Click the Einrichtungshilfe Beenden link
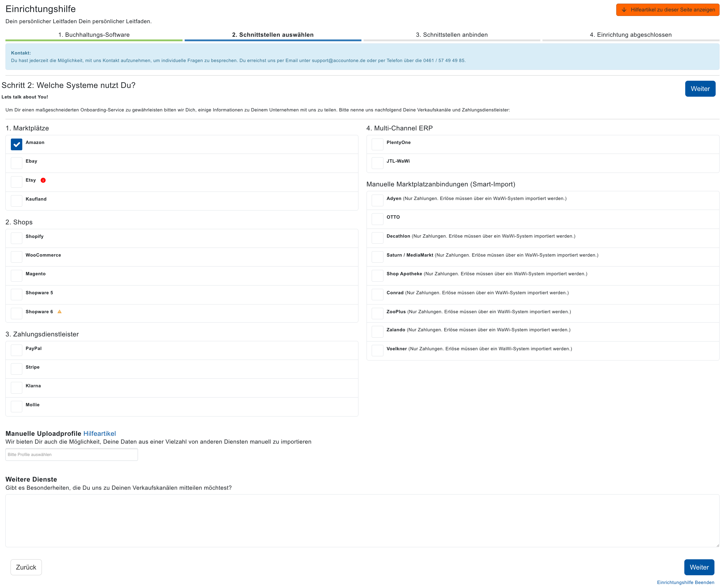The height and width of the screenshot is (587, 728). [686, 582]
